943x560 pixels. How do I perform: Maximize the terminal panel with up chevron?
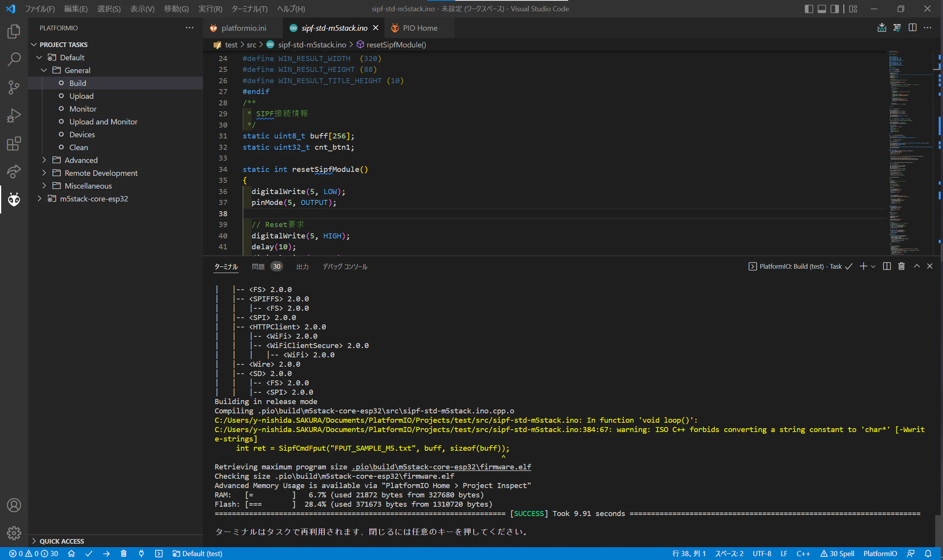coord(917,266)
